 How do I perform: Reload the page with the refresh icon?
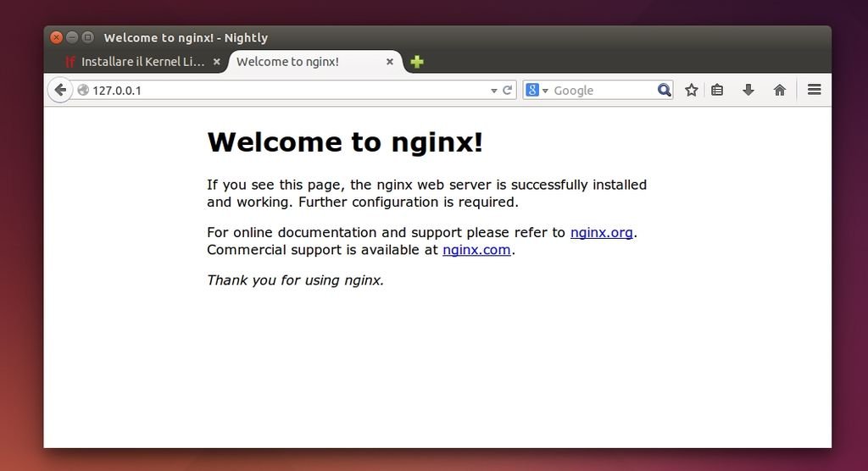click(x=507, y=90)
